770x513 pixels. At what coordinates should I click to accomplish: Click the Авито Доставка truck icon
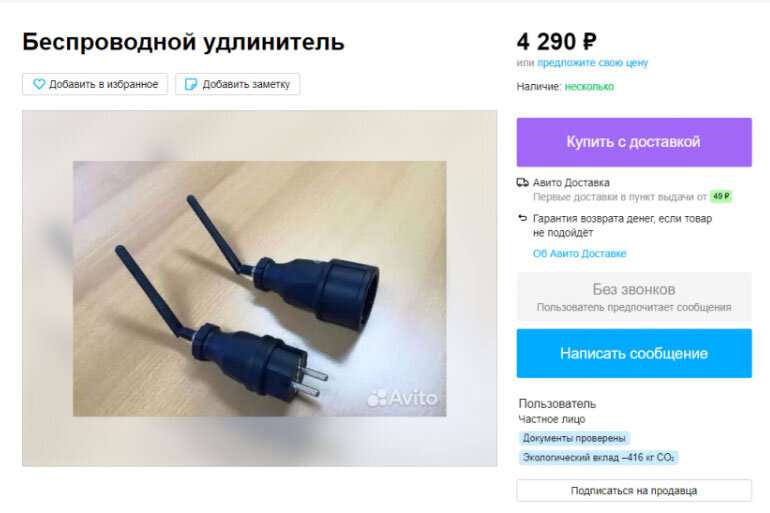click(x=522, y=183)
